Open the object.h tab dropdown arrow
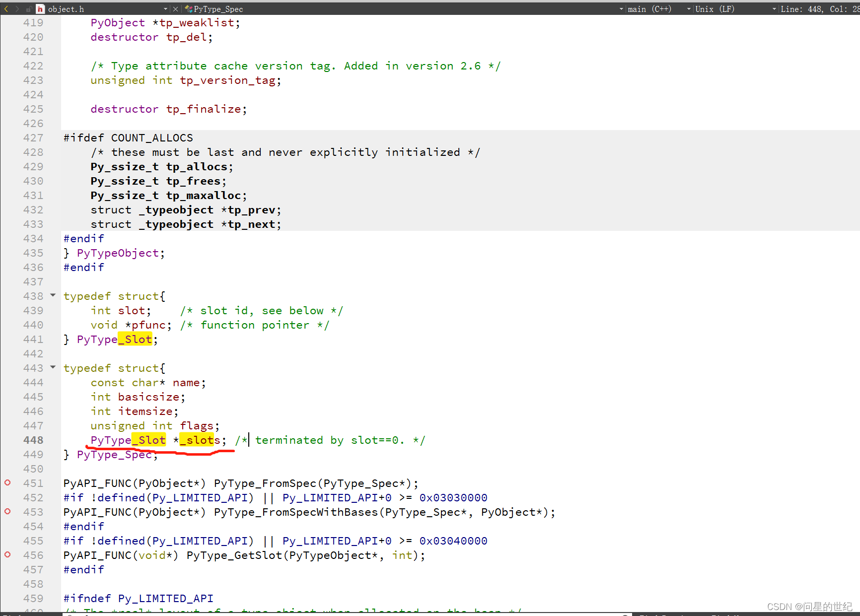This screenshot has width=860, height=616. point(165,8)
